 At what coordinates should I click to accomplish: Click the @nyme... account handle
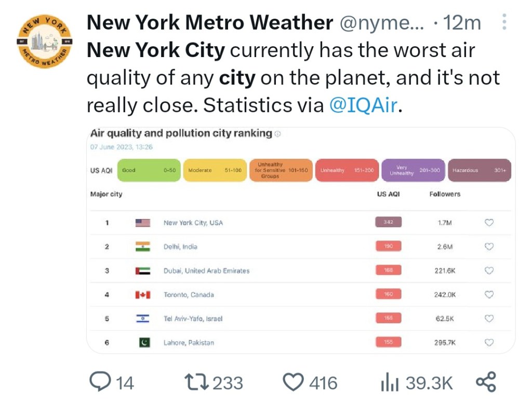point(381,22)
